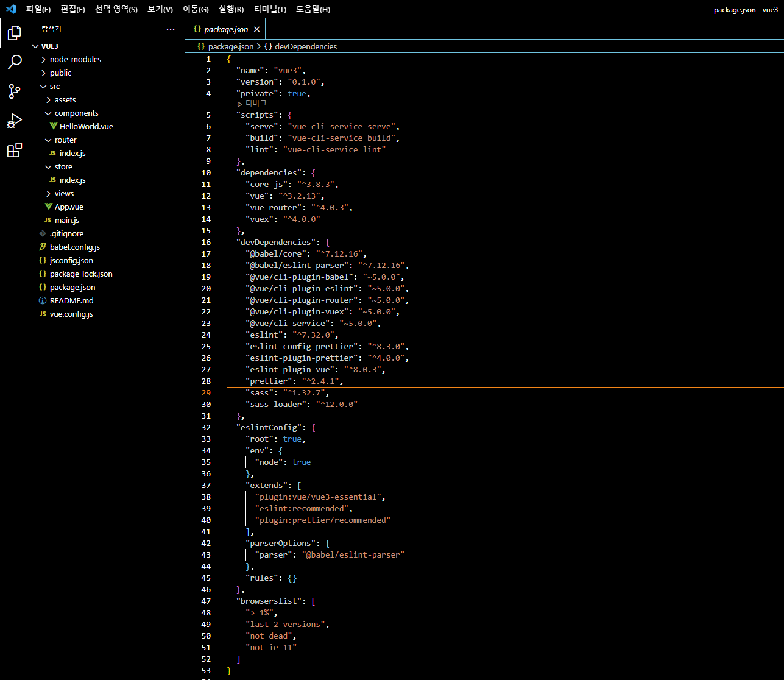Expand the public folder
This screenshot has width=784, height=680.
point(43,73)
